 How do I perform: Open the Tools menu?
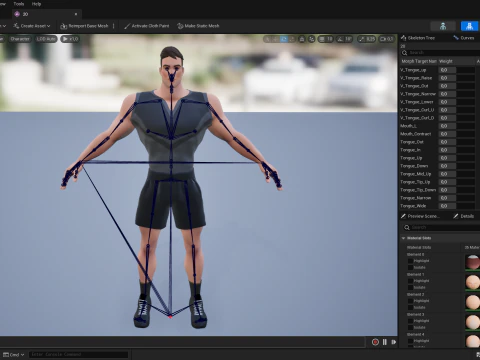coord(19,4)
